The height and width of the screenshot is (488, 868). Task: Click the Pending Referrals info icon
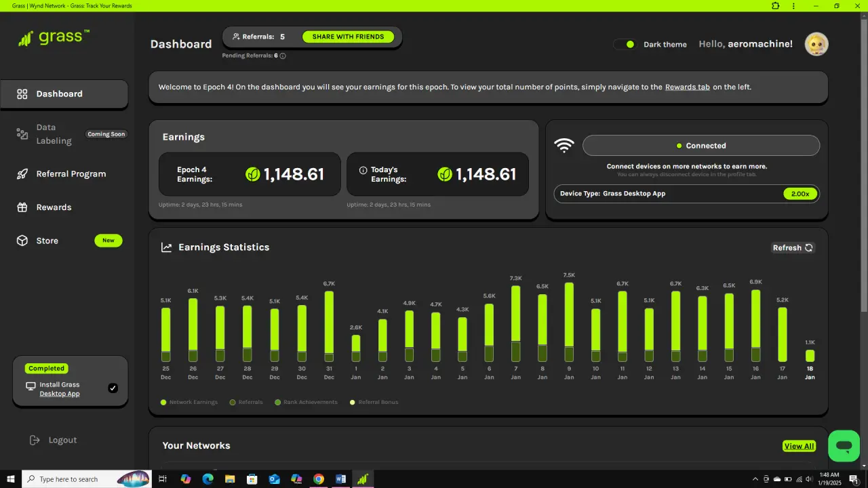pyautogui.click(x=283, y=56)
